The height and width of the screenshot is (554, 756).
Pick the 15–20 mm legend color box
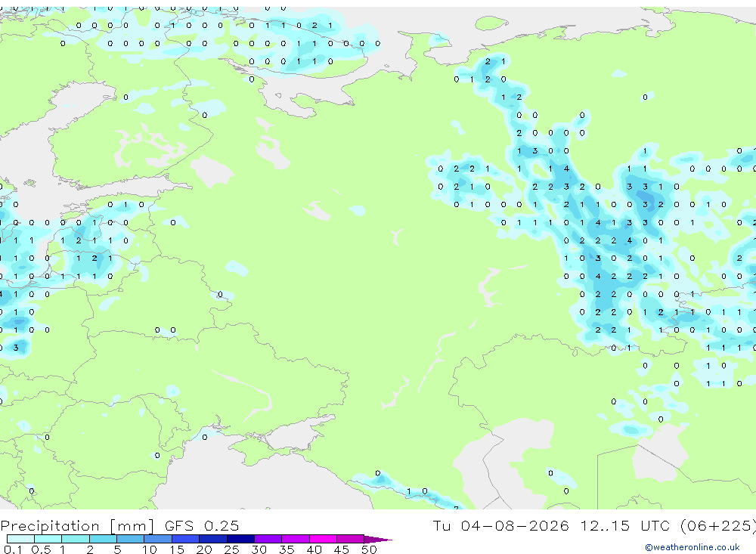[x=186, y=539]
